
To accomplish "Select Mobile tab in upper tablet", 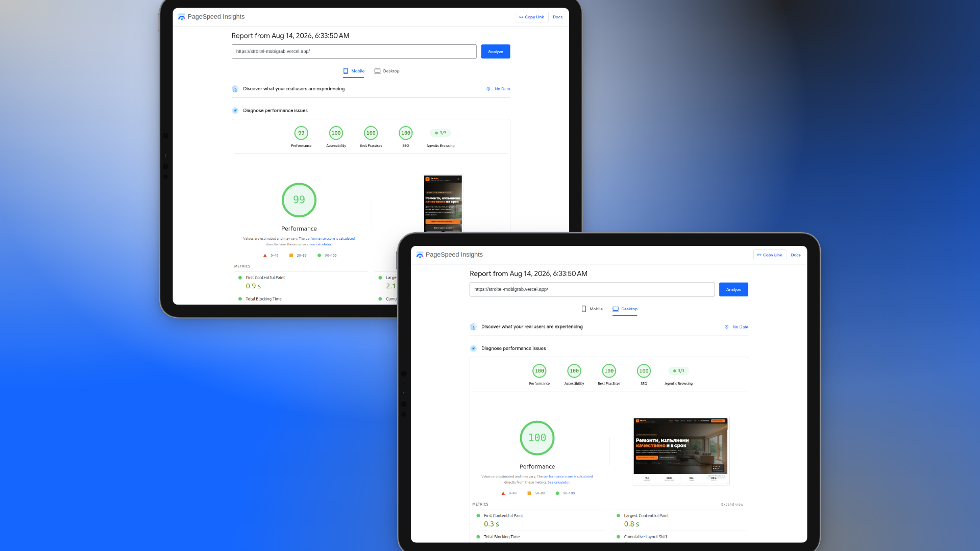I will click(x=354, y=71).
